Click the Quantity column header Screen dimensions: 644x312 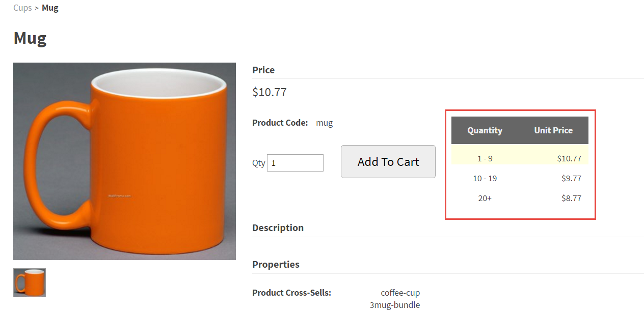coord(485,130)
